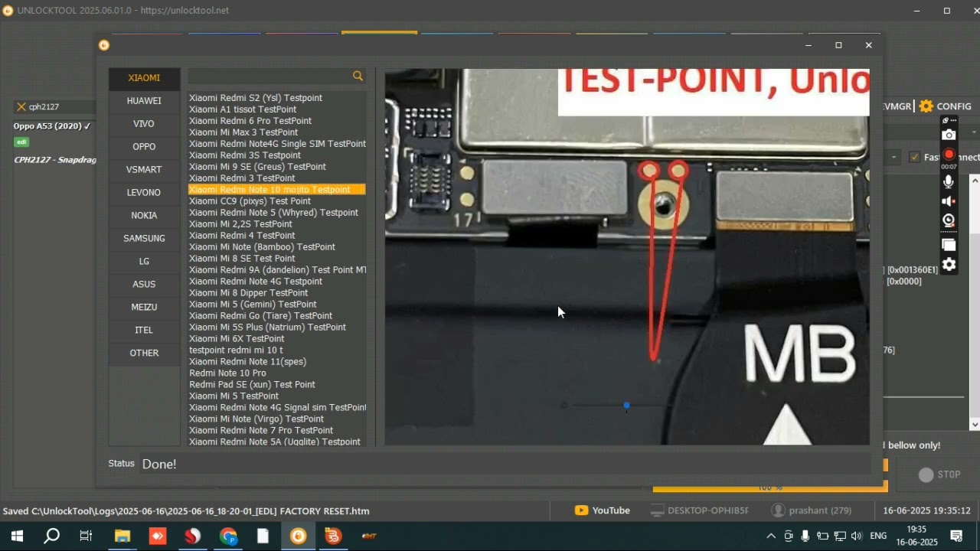
Task: Select Xiaomi Redmi S2 (Ysl) Testpoint
Action: point(256,98)
